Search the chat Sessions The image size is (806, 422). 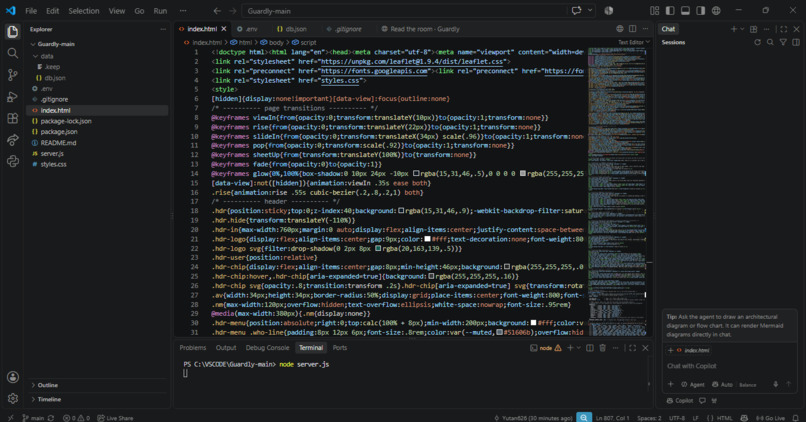(x=770, y=42)
